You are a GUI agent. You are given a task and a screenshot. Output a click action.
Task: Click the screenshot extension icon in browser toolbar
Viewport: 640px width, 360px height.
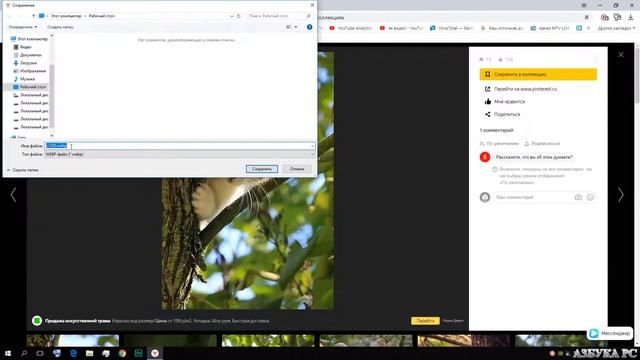tap(604, 17)
